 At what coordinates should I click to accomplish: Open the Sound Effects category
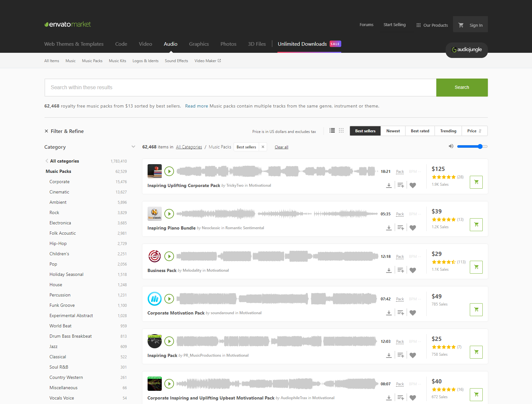[176, 61]
